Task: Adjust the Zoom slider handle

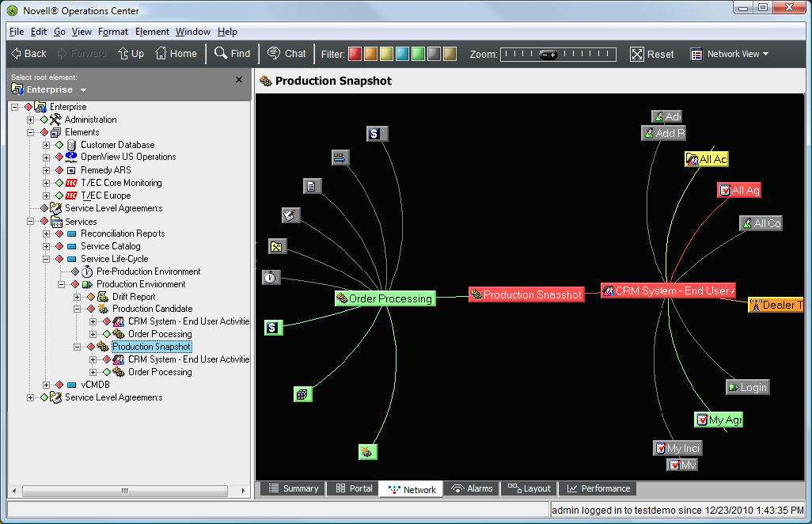Action: (x=548, y=55)
